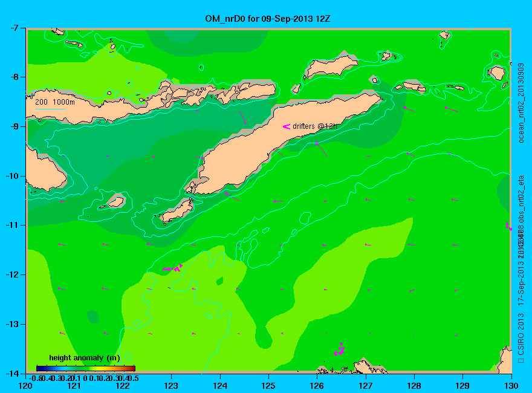Click the latitude axis label "-14"

coord(12,373)
